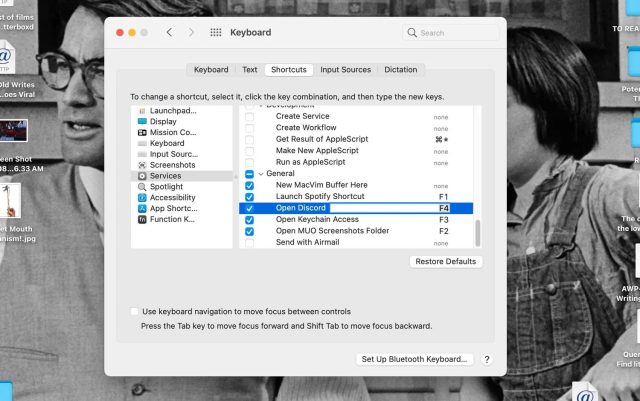Select F2 shortcut of MUO Screenshots Folder
The width and height of the screenshot is (640, 401).
pos(444,231)
